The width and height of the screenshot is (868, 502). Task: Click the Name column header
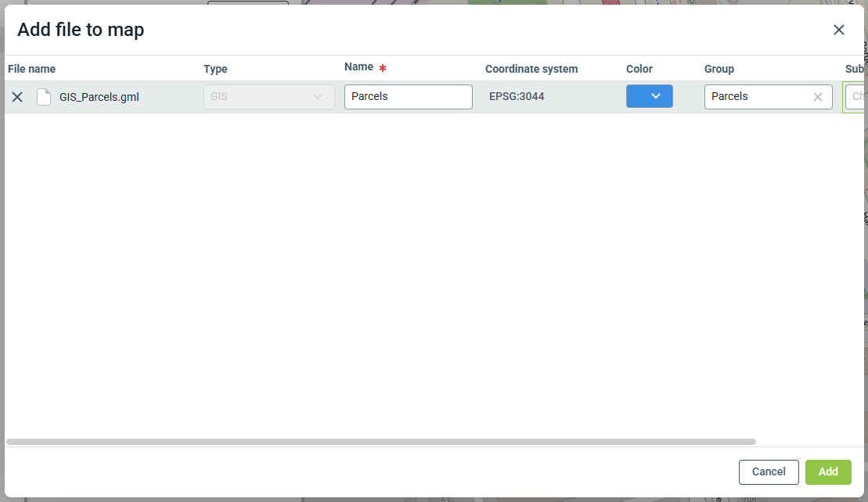pyautogui.click(x=358, y=67)
